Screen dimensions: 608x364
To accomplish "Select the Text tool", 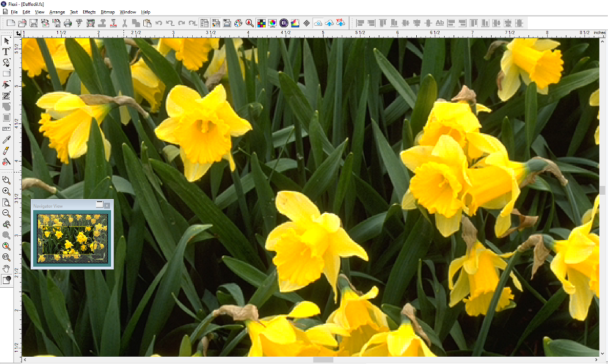I will pos(6,52).
